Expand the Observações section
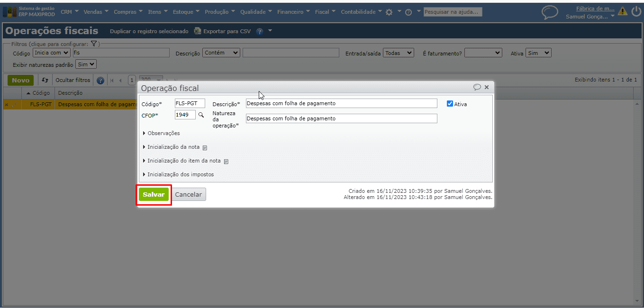The image size is (644, 308). click(161, 133)
